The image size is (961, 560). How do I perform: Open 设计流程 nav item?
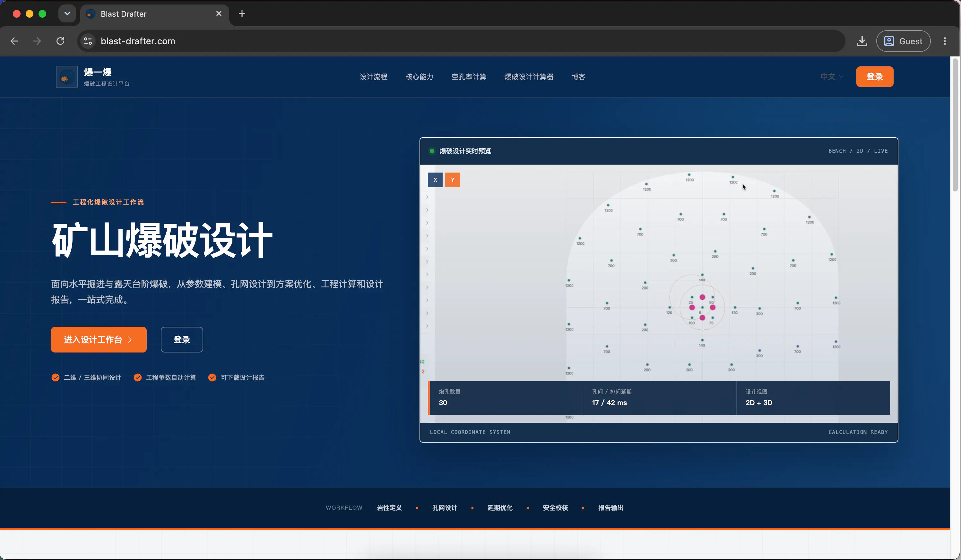tap(373, 77)
